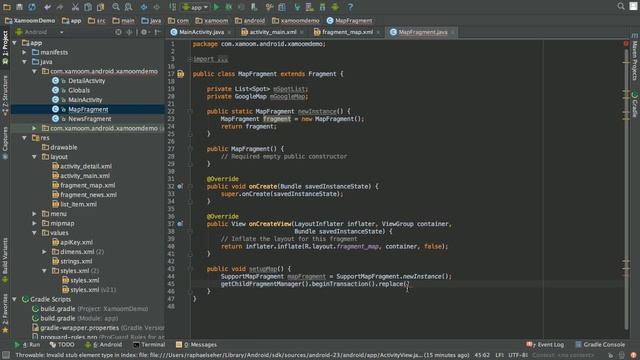Click the UTF-8 encoding in status bar

point(518,355)
